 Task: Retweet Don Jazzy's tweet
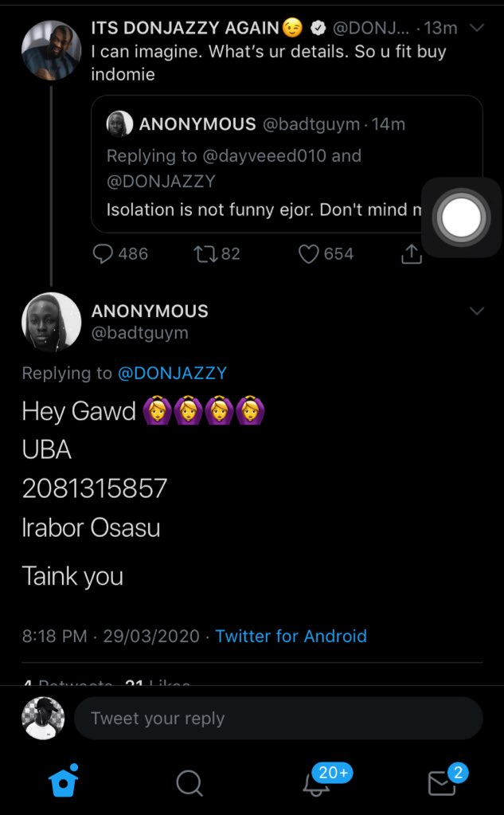pos(205,254)
